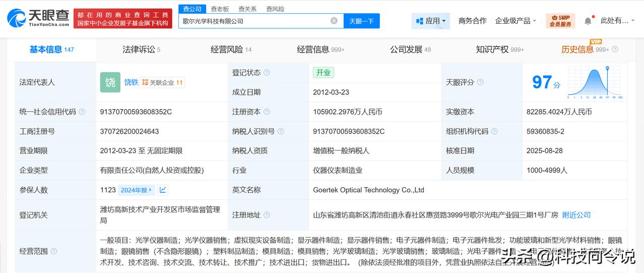Click the TianYanCha logo

point(37,18)
